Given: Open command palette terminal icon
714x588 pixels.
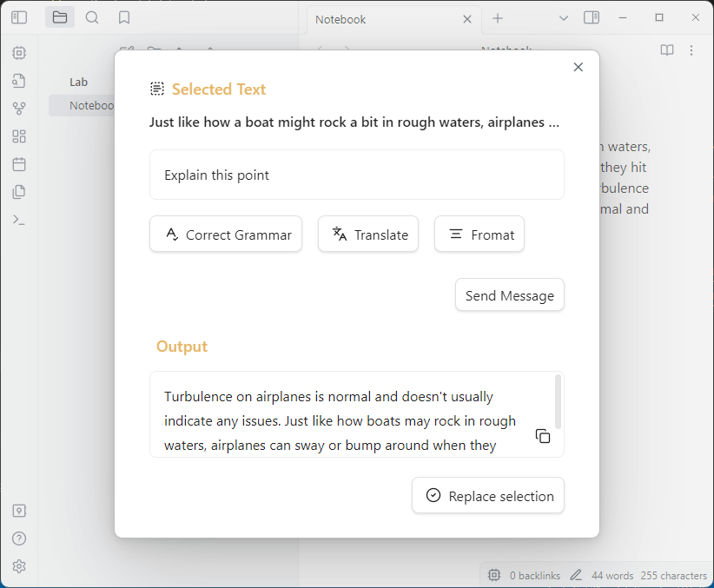Looking at the screenshot, I should 19,220.
